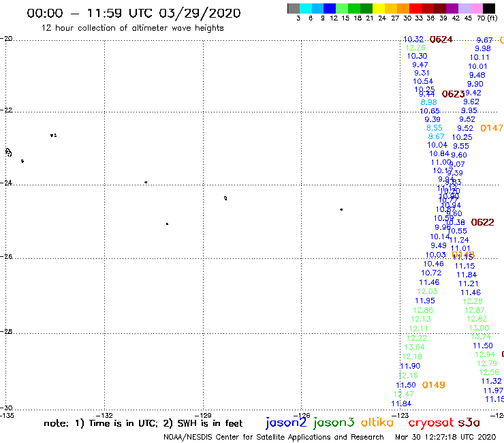The image size is (504, 443).
Task: Click the subtitle '12 hour collection of altimeter wave heights'
Action: [132, 28]
